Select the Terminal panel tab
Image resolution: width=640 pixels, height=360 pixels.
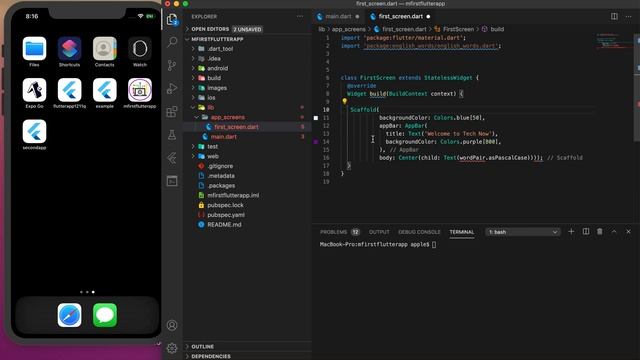[x=462, y=232]
